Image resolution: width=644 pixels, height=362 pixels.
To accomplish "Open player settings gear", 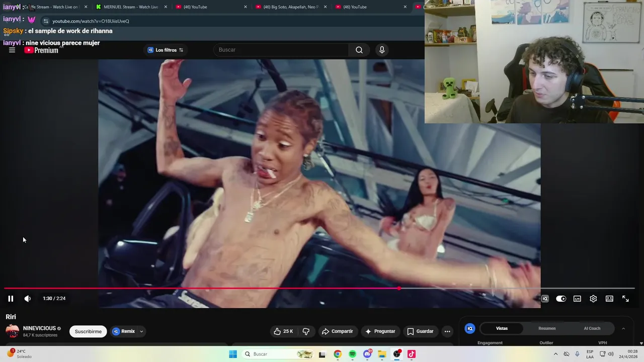I will pos(593,299).
